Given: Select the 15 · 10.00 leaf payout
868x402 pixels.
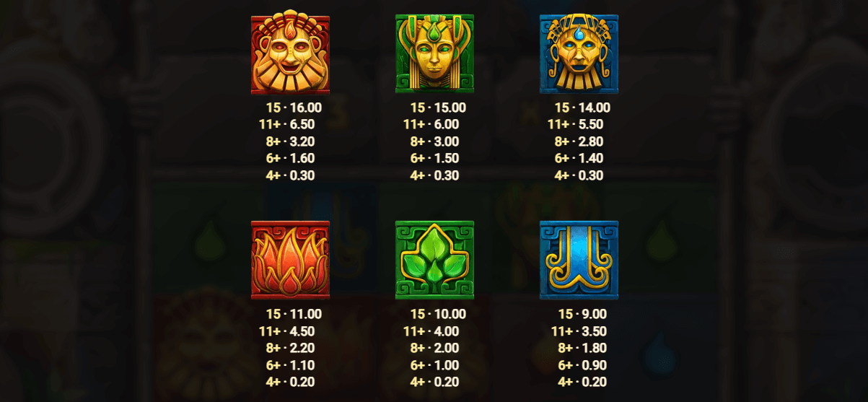Looking at the screenshot, I should [x=438, y=314].
